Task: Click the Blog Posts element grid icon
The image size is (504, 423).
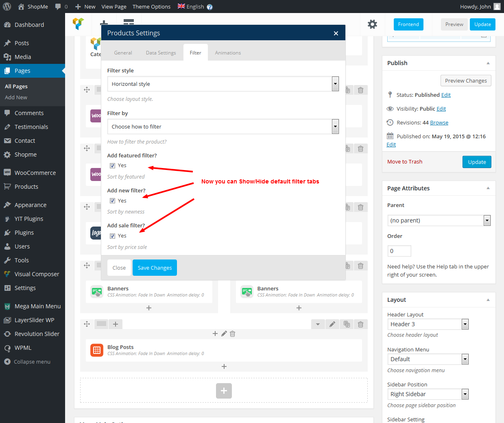Action: (x=97, y=350)
